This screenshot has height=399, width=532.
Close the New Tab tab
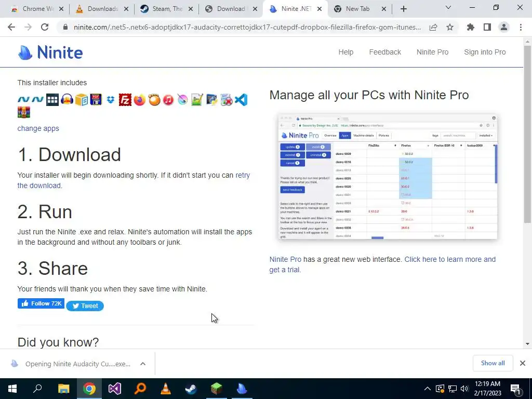pyautogui.click(x=384, y=9)
